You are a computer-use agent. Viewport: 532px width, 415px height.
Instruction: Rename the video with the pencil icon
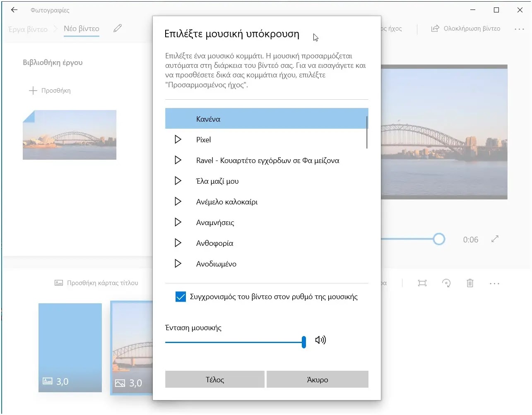[118, 28]
